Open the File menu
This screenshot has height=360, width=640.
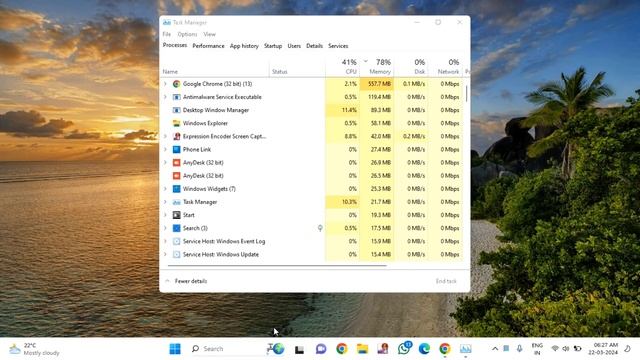(x=167, y=34)
